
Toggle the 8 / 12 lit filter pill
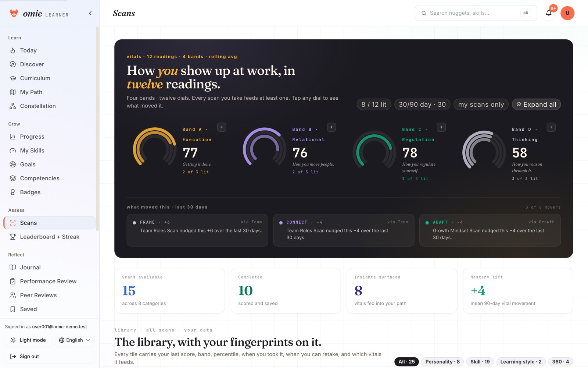[374, 105]
